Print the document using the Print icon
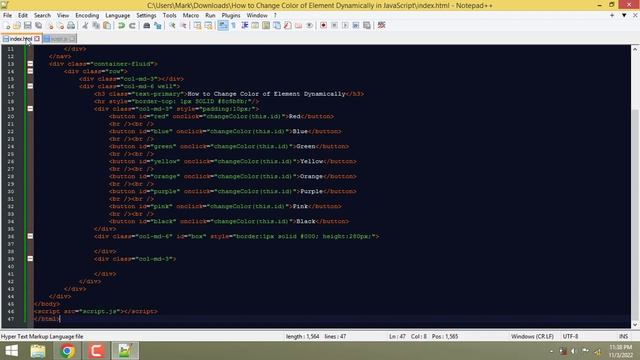 pyautogui.click(x=71, y=25)
